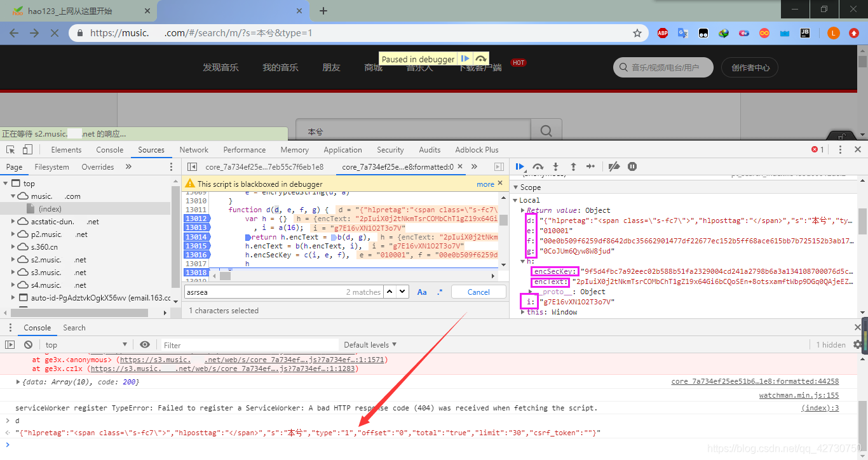Switch to the Network tab
Viewport: 868px width, 460px height.
pyautogui.click(x=194, y=150)
